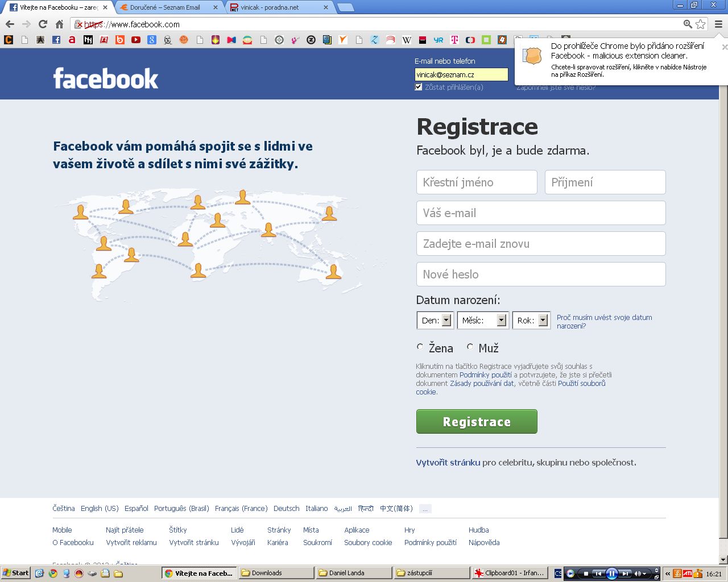Viewport: 728px width, 582px height.
Task: Open the 'Den' day dropdown
Action: coord(435,321)
